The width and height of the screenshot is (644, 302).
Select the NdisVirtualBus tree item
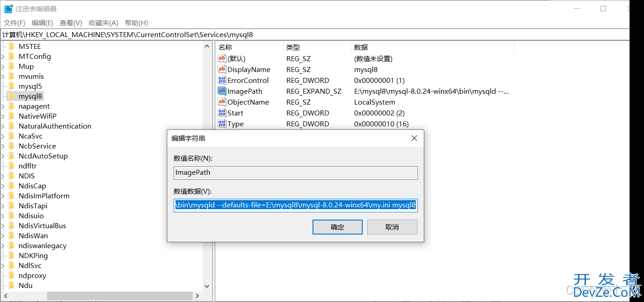42,225
